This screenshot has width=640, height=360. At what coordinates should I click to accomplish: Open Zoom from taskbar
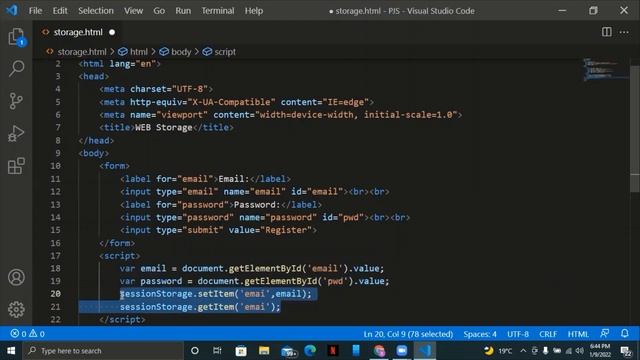click(402, 351)
